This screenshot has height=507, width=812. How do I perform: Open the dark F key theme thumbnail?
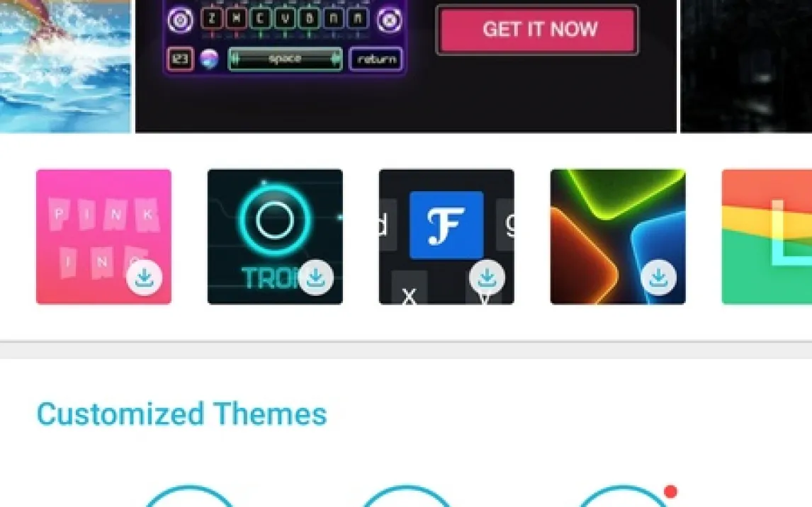coord(446,237)
